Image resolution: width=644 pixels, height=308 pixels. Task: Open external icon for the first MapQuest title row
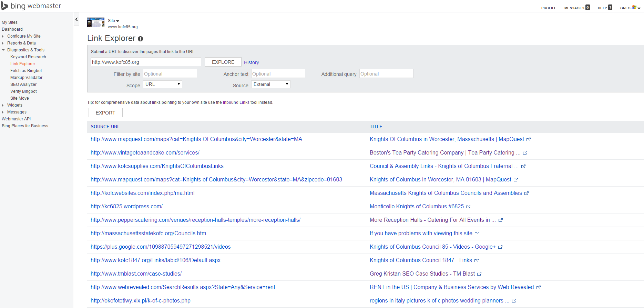point(529,139)
